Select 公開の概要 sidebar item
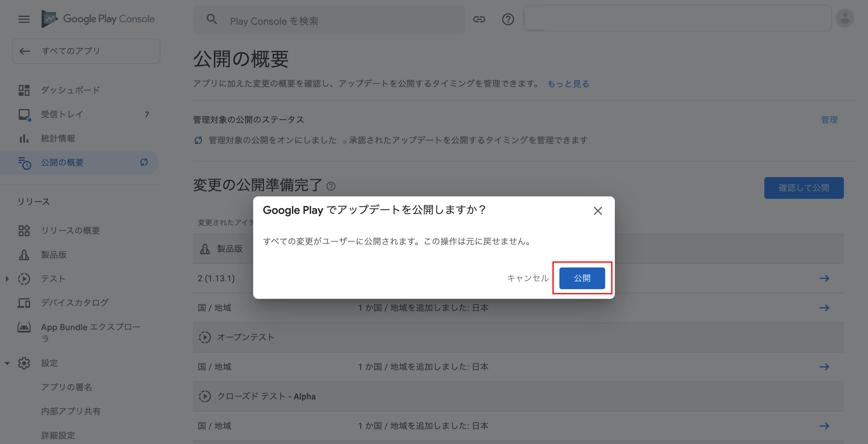This screenshot has height=444, width=868. click(80, 163)
